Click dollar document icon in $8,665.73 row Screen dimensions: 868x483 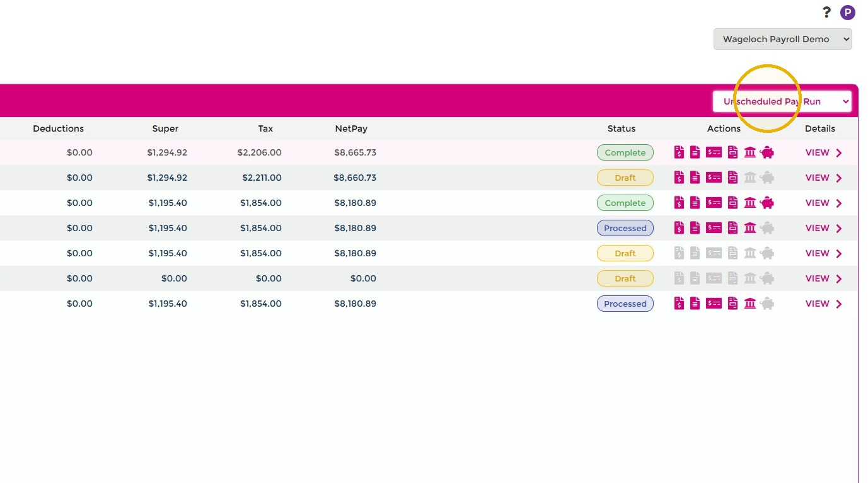tap(679, 152)
